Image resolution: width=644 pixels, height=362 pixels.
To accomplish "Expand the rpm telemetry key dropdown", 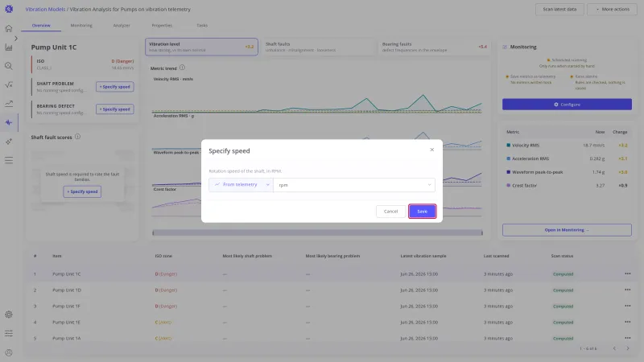I will [x=354, y=185].
